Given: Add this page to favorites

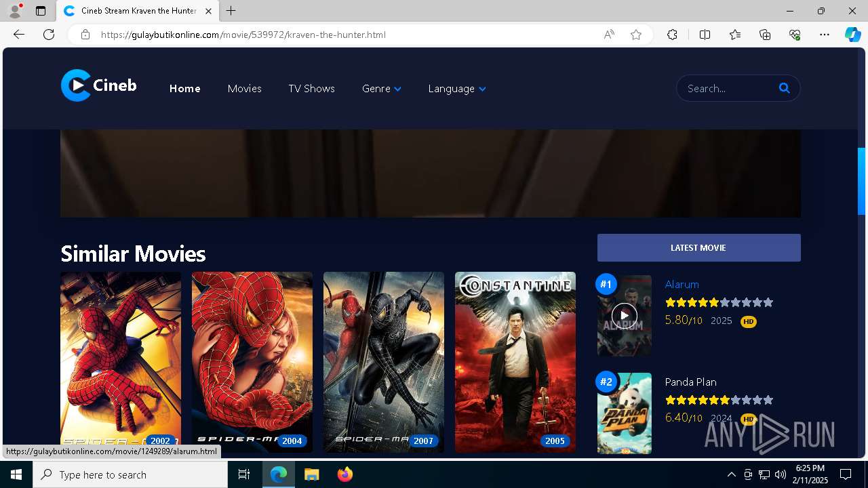Looking at the screenshot, I should (636, 35).
